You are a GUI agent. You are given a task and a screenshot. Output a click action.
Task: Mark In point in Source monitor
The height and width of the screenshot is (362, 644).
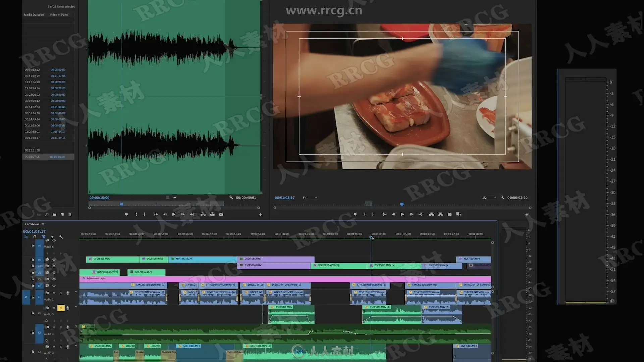coord(136,214)
